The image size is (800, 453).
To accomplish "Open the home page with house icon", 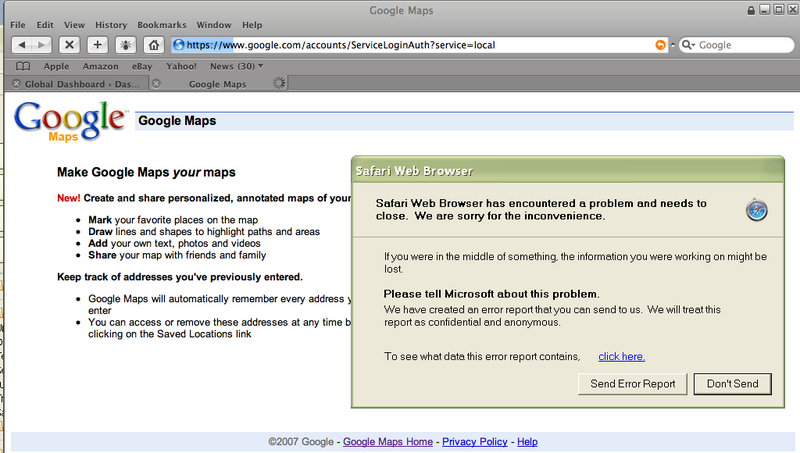I will tap(154, 45).
